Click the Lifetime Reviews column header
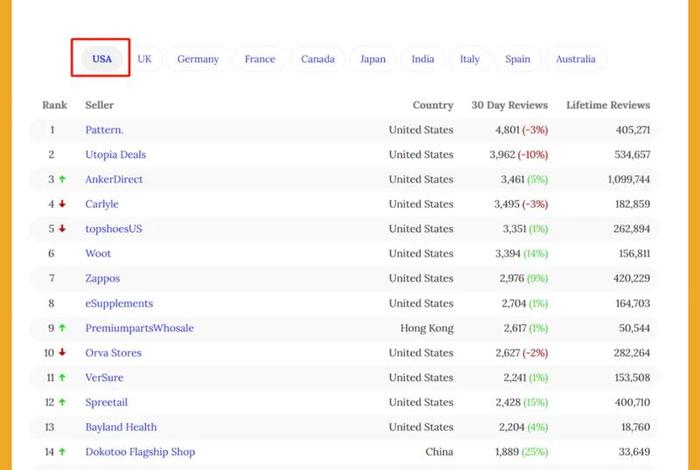Viewport: 700px width, 470px height. pos(608,105)
